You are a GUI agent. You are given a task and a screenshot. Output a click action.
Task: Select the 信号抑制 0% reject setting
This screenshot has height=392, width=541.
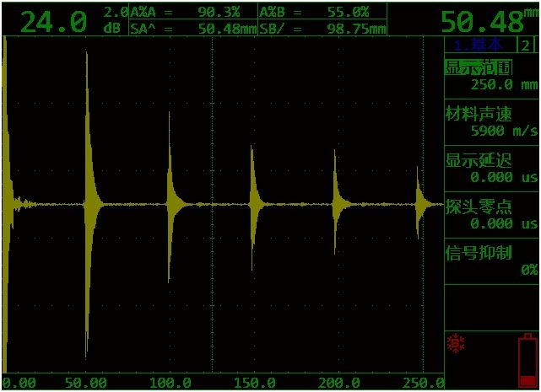coord(491,260)
